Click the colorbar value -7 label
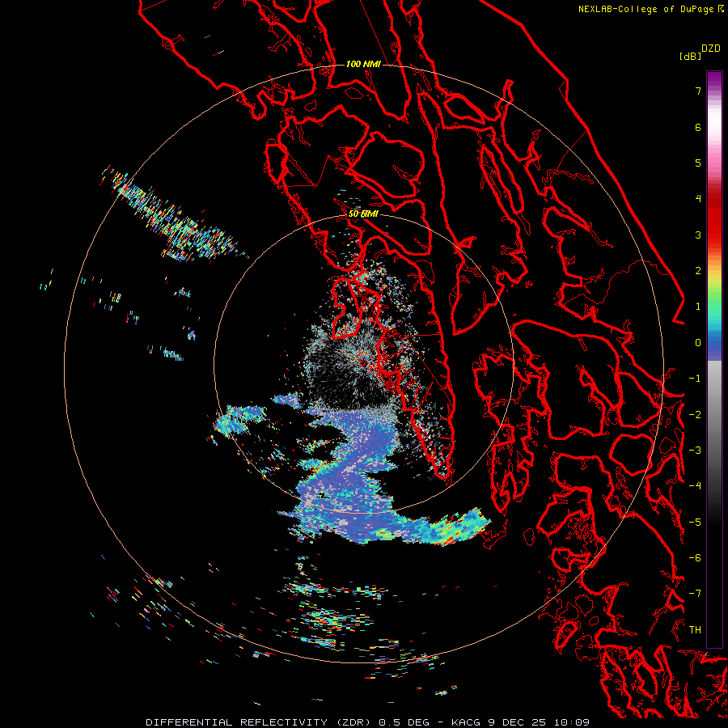 pos(695,594)
